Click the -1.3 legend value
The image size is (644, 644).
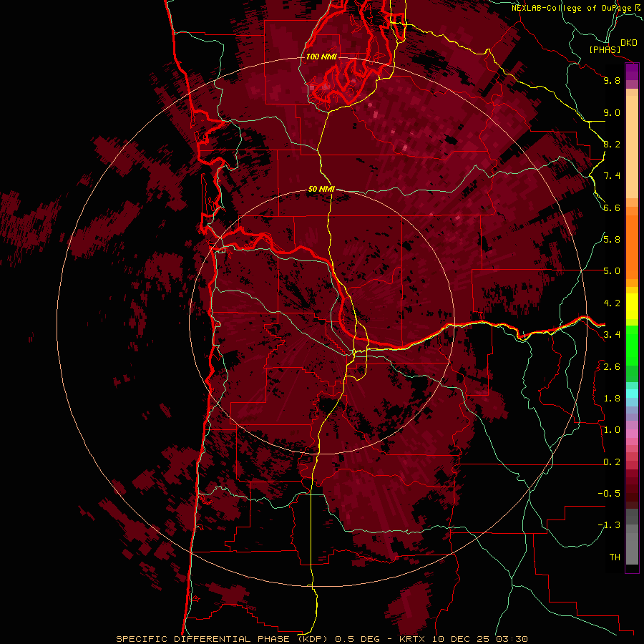click(609, 525)
